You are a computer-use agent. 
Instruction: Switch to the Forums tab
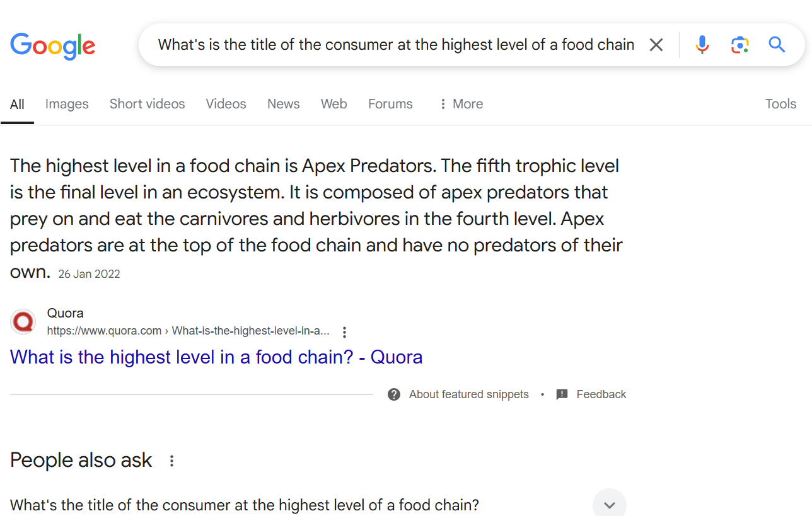[390, 104]
